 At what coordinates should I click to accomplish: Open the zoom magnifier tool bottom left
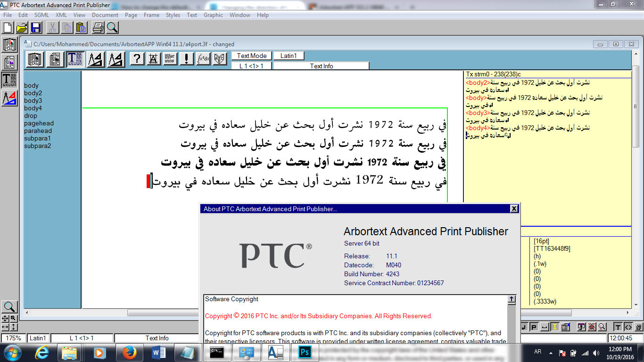point(9,307)
